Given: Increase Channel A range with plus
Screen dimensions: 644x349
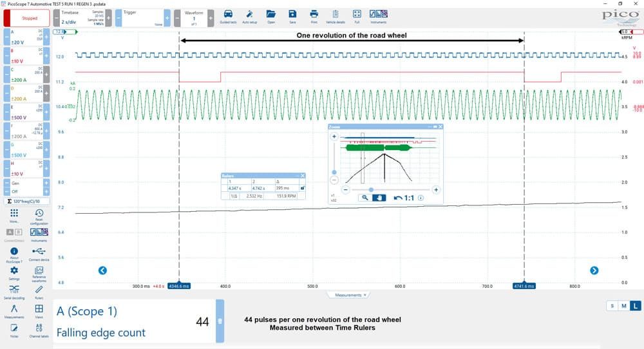Looking at the screenshot, I should (x=46, y=37).
